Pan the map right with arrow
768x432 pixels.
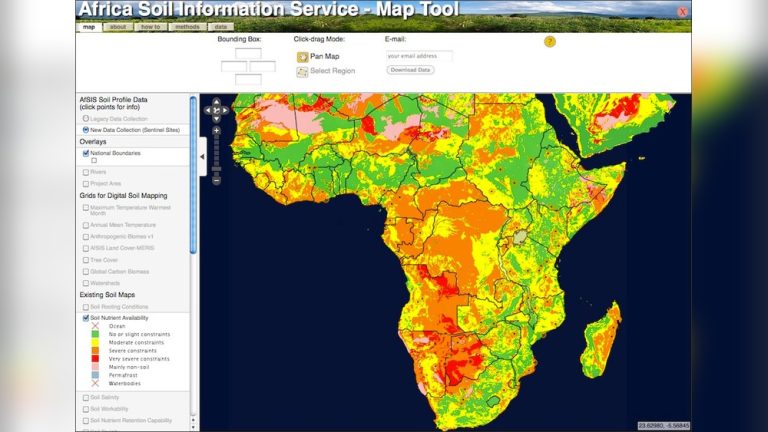225,111
